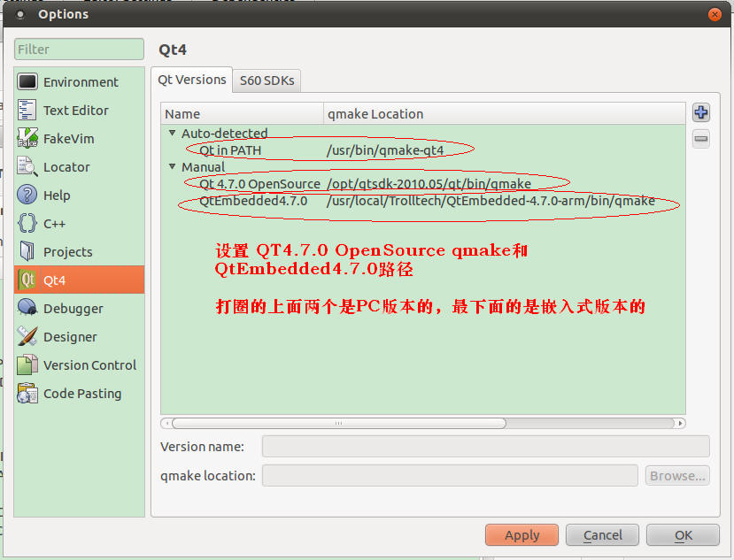Switch to the S60 SDKs tab

[267, 81]
